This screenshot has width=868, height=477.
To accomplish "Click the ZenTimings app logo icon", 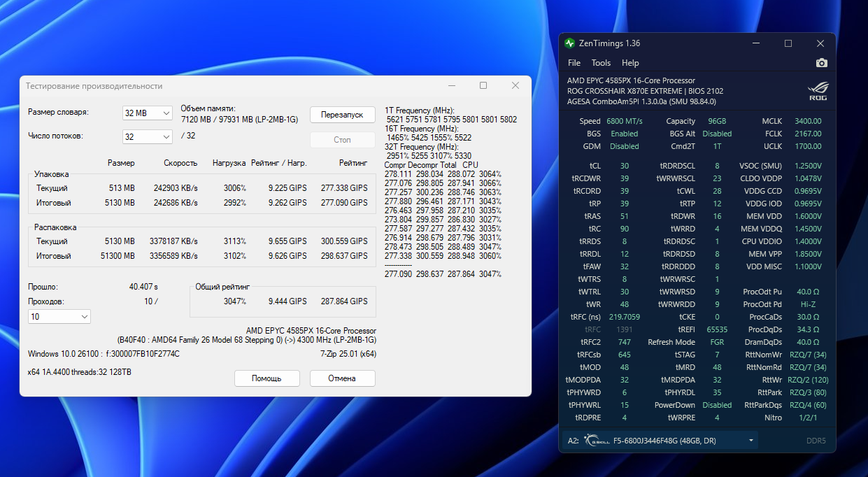I will point(570,43).
